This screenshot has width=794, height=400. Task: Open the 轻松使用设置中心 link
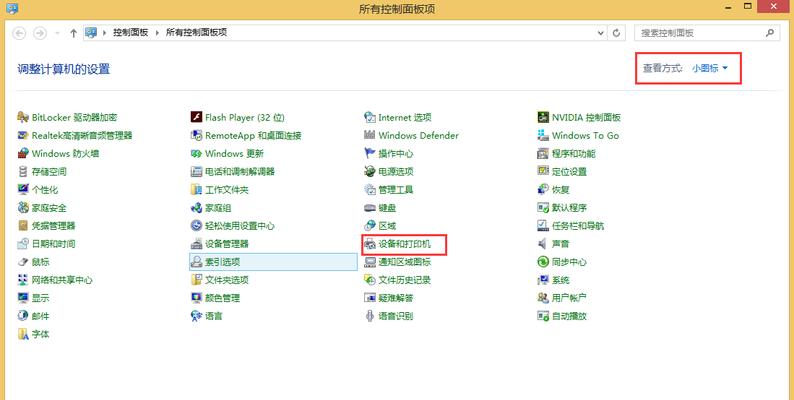(x=240, y=226)
